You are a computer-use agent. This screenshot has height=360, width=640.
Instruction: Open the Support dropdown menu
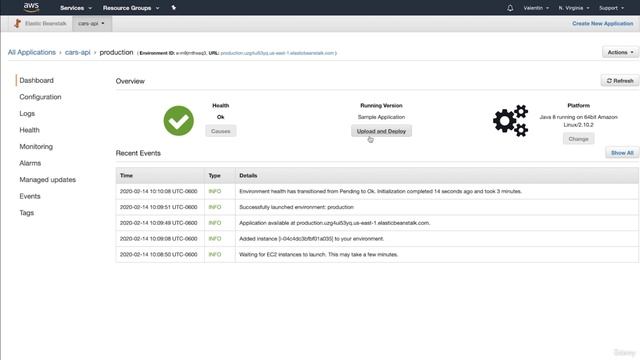(611, 8)
